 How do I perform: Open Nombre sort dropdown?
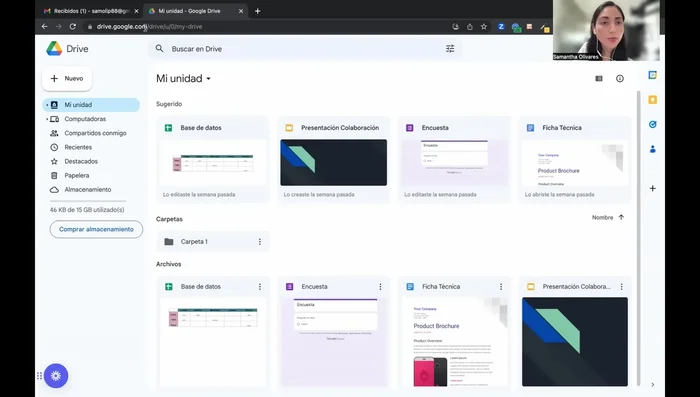point(602,217)
